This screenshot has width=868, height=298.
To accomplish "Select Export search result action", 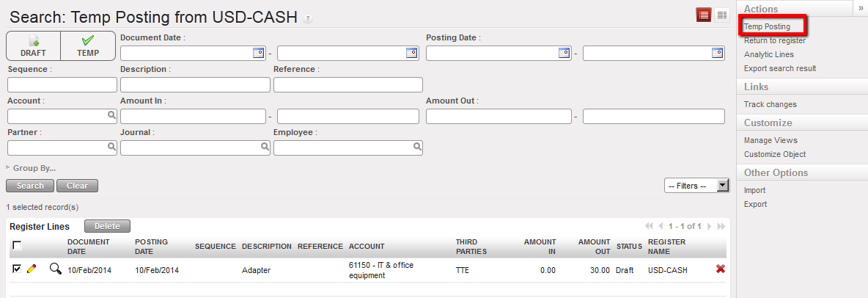I will [x=779, y=68].
